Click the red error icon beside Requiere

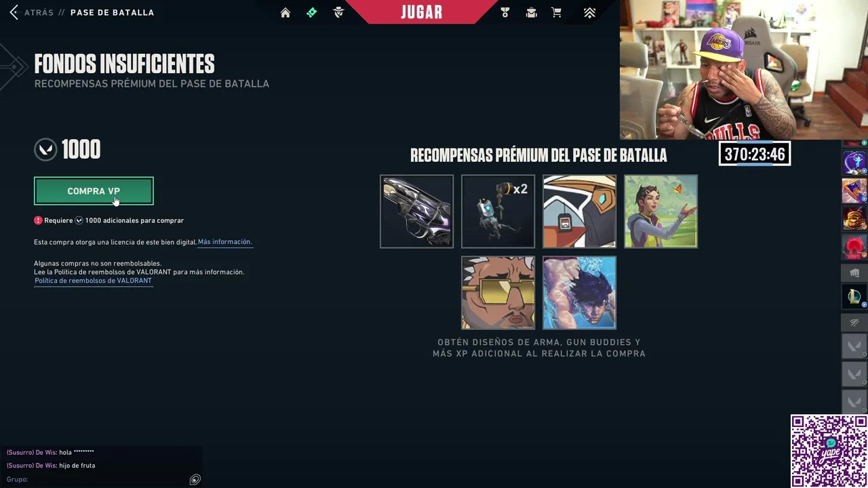pyautogui.click(x=38, y=220)
